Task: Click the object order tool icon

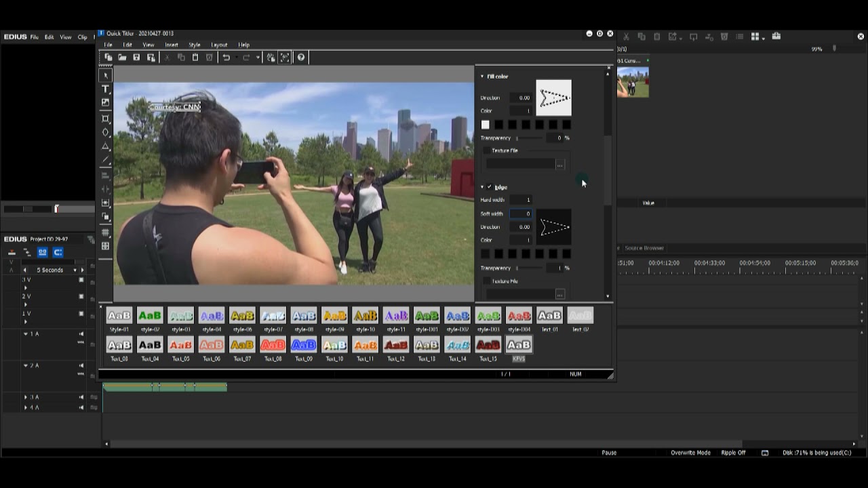Action: pos(106,217)
